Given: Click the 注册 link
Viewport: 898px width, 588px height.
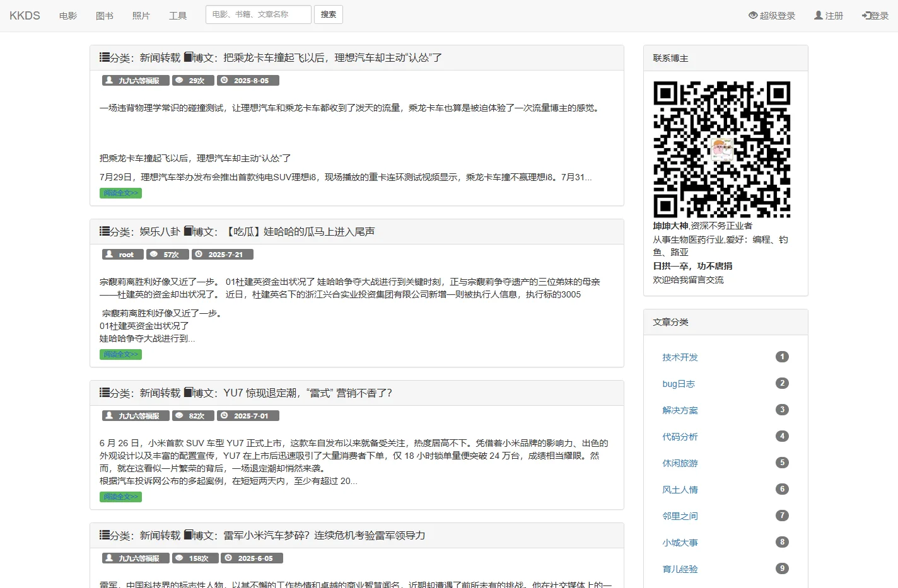Looking at the screenshot, I should (829, 16).
